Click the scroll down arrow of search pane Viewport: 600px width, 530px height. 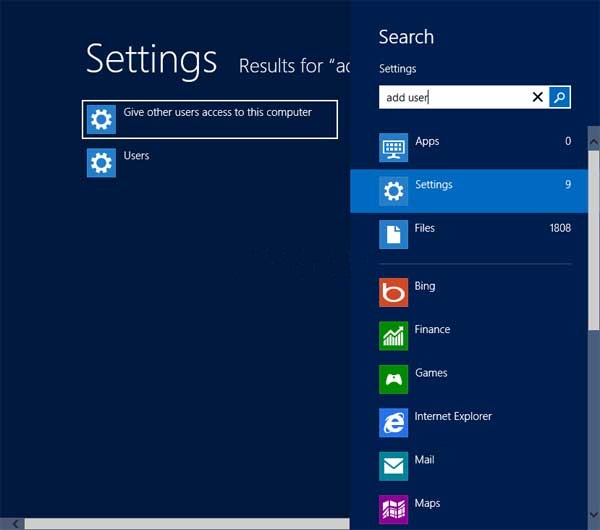(594, 515)
